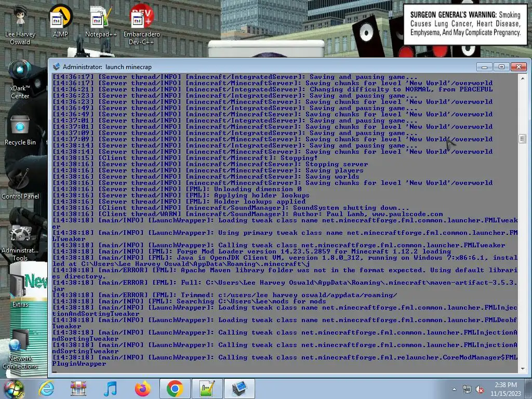
Task: Click the muted volume tray icon
Action: [x=480, y=390]
